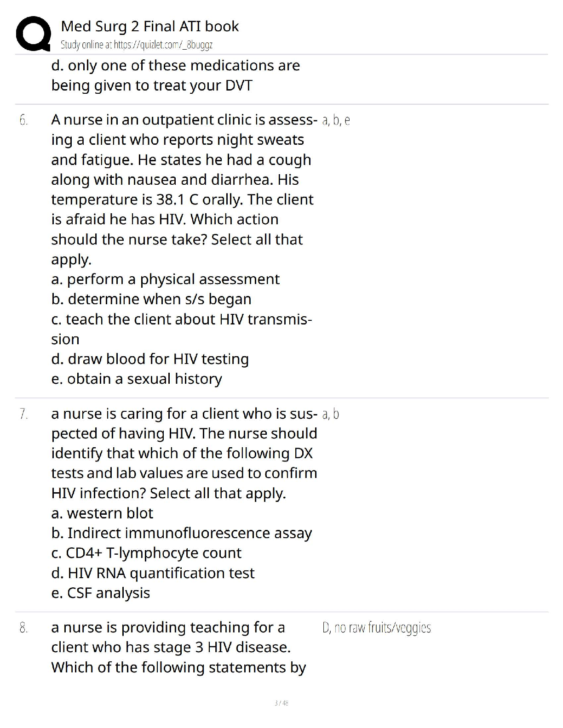Select option a. western blot
The width and height of the screenshot is (563, 728).
pyautogui.click(x=102, y=513)
